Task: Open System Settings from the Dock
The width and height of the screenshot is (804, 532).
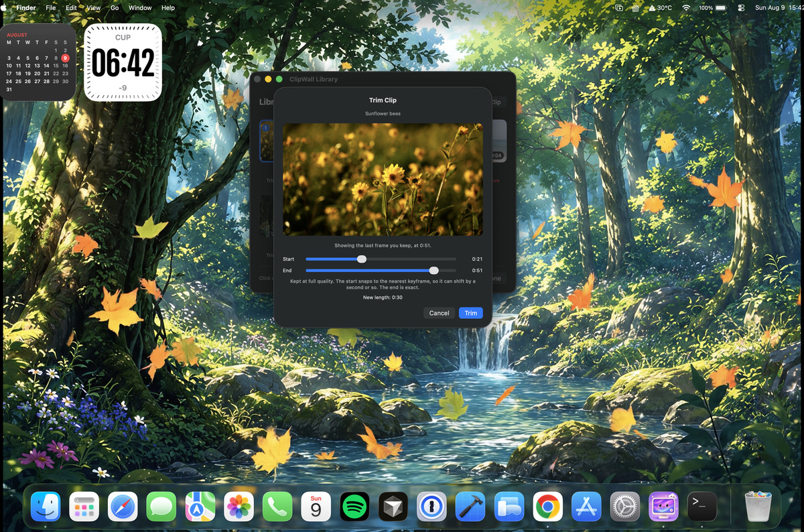Action: (x=625, y=507)
